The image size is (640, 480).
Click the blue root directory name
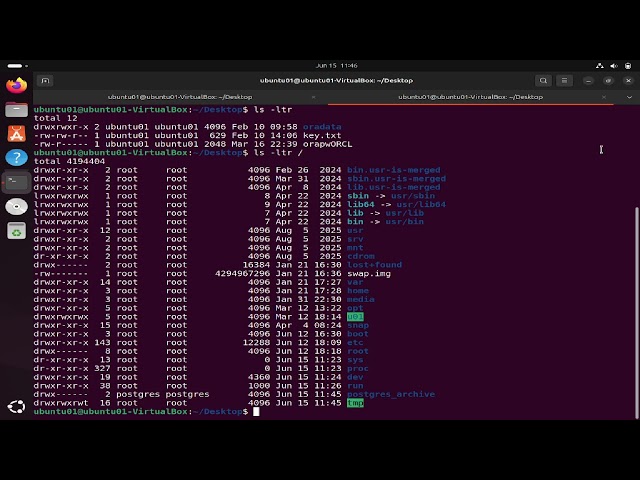coord(358,351)
